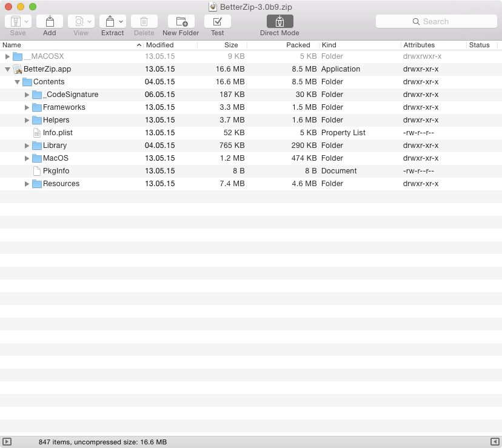The height and width of the screenshot is (448, 502).
Task: Select the BetterZip.app application icon
Action: click(x=18, y=69)
